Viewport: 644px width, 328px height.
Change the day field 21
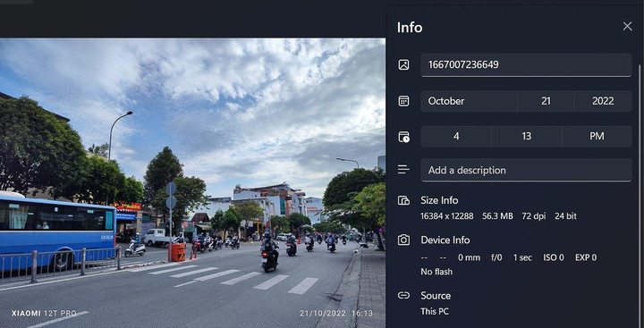pos(546,101)
